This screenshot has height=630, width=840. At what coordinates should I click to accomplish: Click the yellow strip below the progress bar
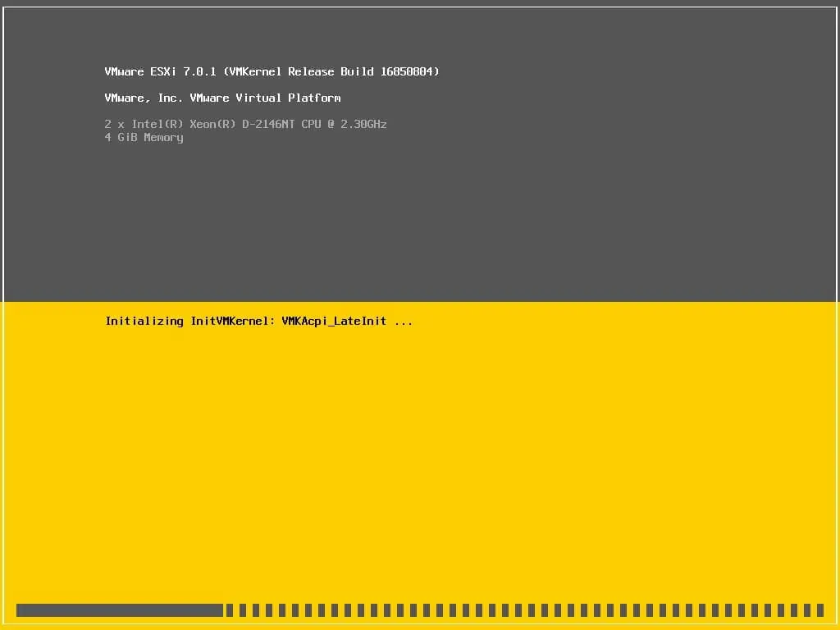420,625
